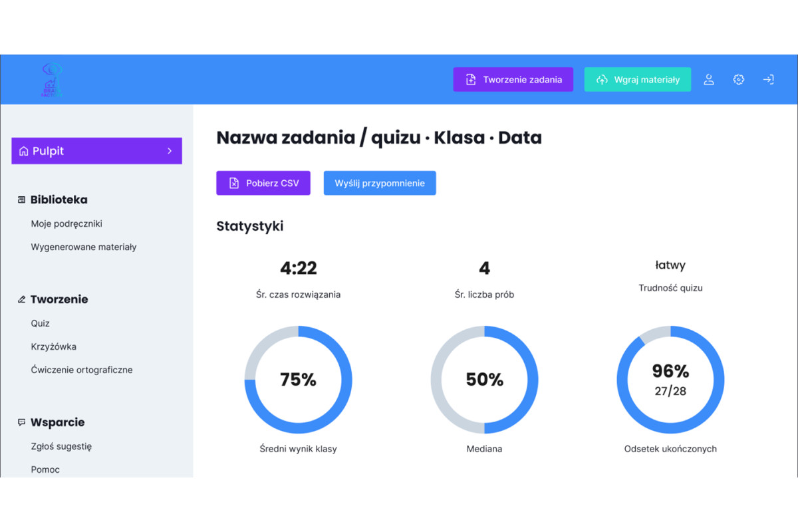Select the pencil icon beside Tworzenie
This screenshot has width=798, height=532.
21,299
